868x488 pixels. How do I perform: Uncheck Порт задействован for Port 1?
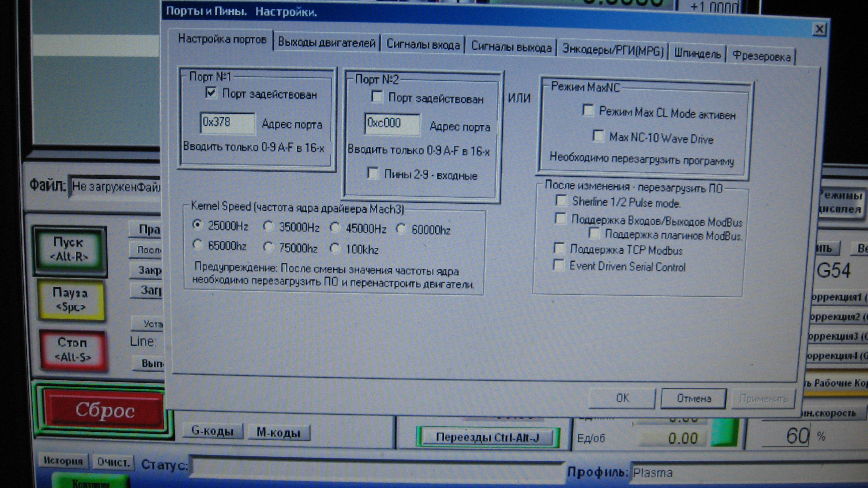coord(211,93)
